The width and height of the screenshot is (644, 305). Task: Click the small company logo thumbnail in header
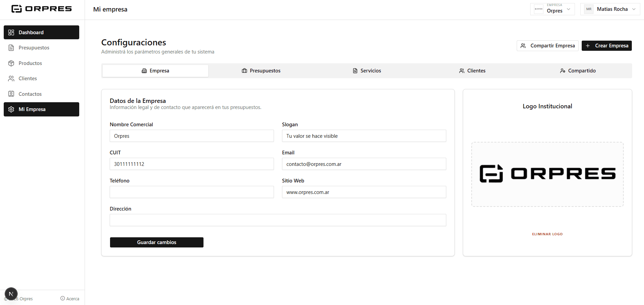click(539, 9)
